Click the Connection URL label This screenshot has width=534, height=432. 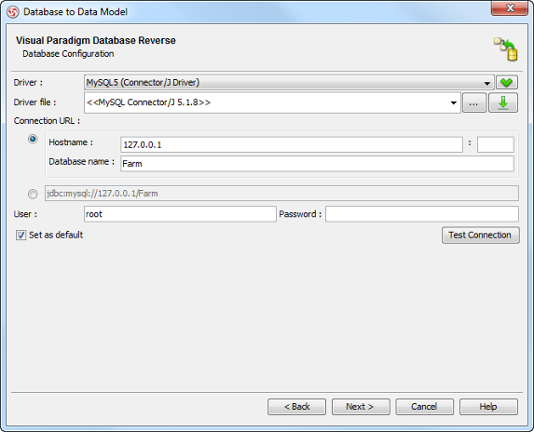point(47,121)
